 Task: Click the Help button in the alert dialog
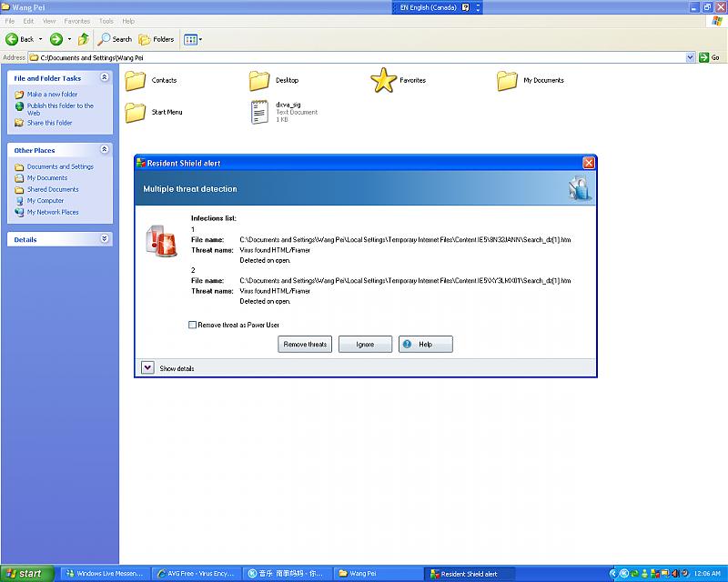point(426,345)
